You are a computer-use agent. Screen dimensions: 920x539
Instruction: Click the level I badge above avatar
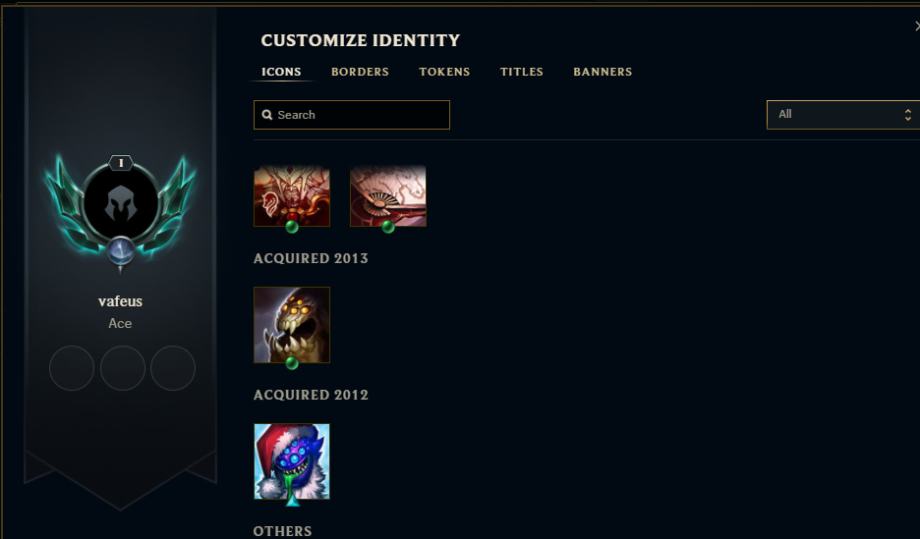(x=121, y=163)
